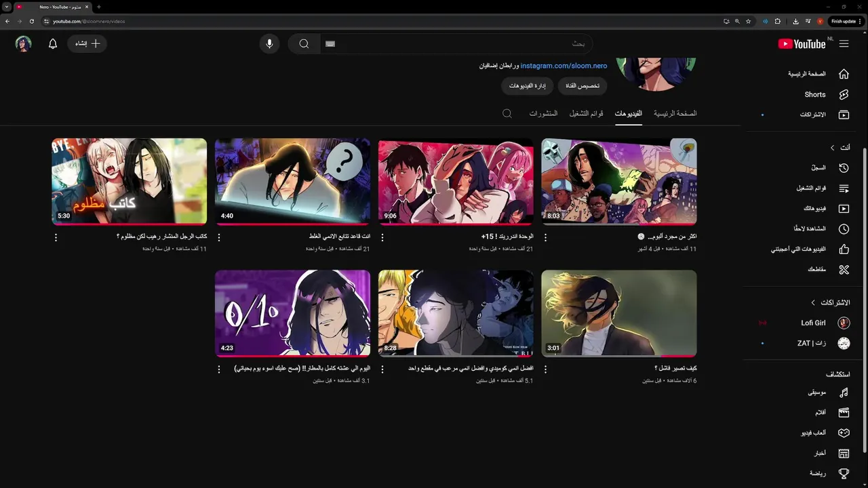Screen dimensions: 868x488
Task: Click video title انت قاعد تتابع الانمي الغلط
Action: point(339,237)
